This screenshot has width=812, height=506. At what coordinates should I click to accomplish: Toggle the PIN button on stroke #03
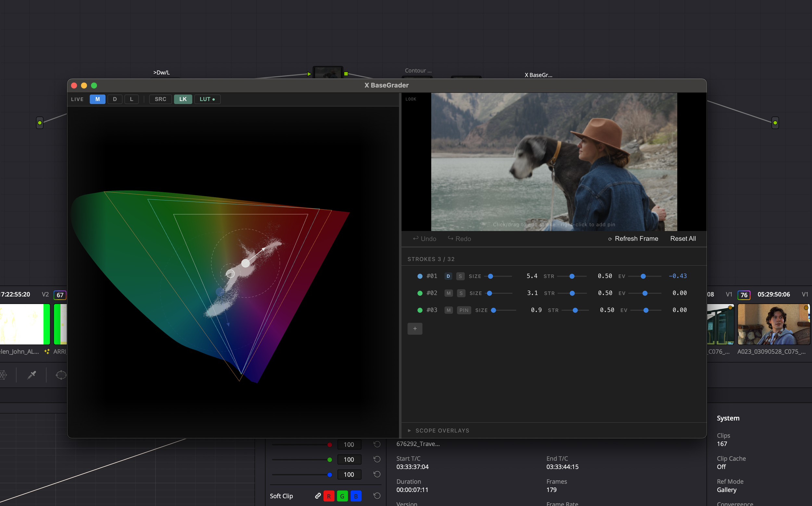click(463, 310)
